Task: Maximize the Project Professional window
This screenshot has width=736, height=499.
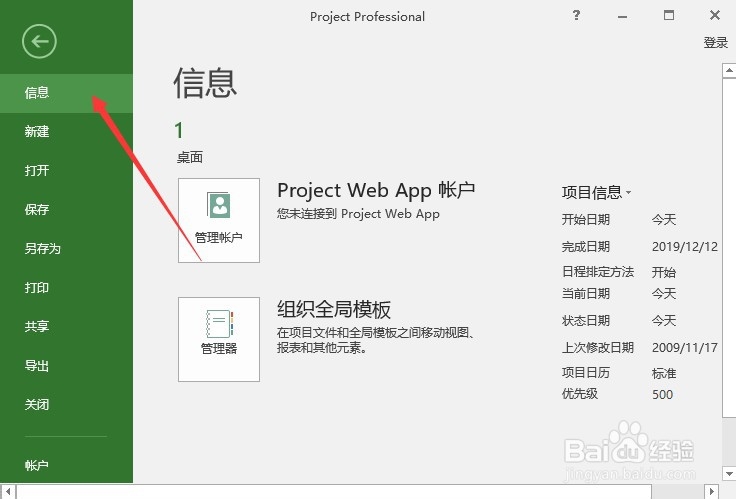Action: (x=669, y=15)
